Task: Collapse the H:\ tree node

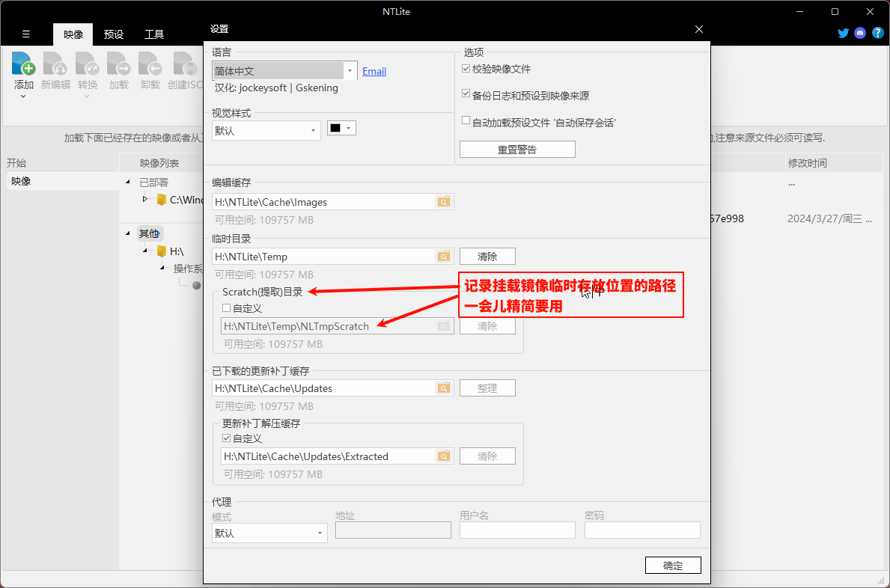Action: [x=144, y=251]
